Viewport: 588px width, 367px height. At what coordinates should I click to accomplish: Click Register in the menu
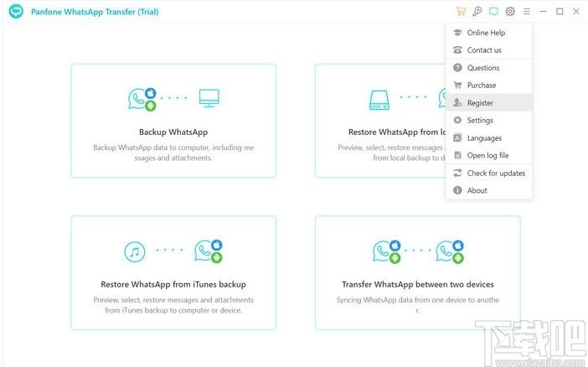click(489, 103)
